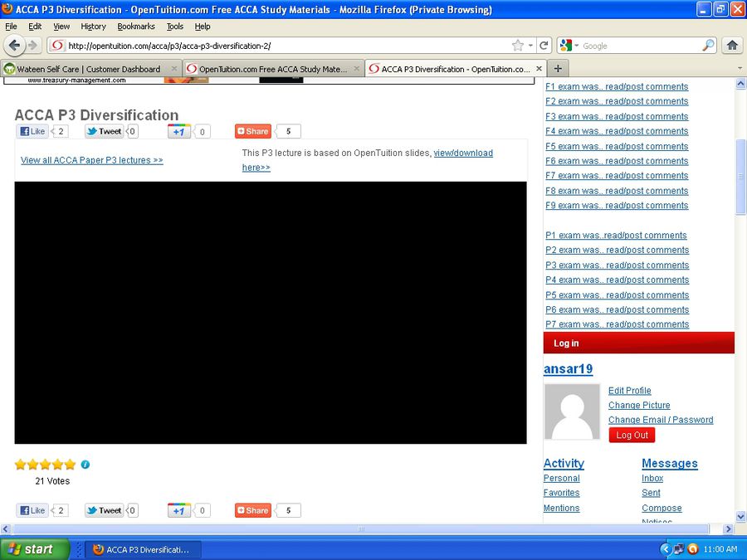Screen dimensions: 747x560
Task: Click the top Google +1 button
Action: pyautogui.click(x=179, y=131)
